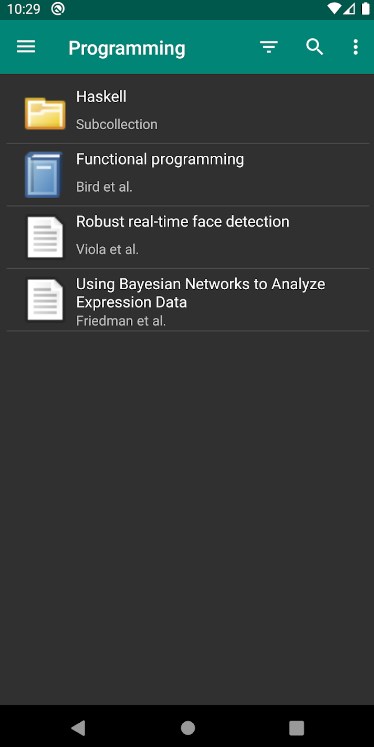The width and height of the screenshot is (374, 747).
Task: Tap the Android back navigation button
Action: 78,727
